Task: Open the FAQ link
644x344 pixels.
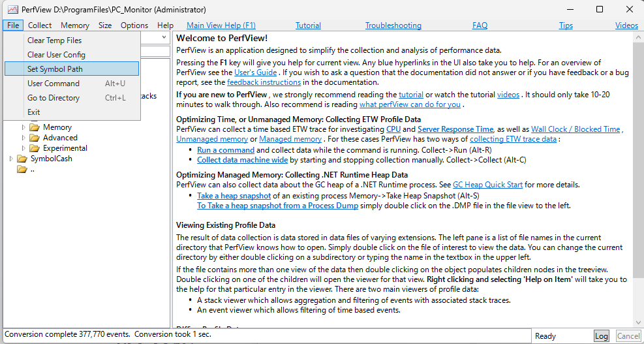Action: [480, 25]
